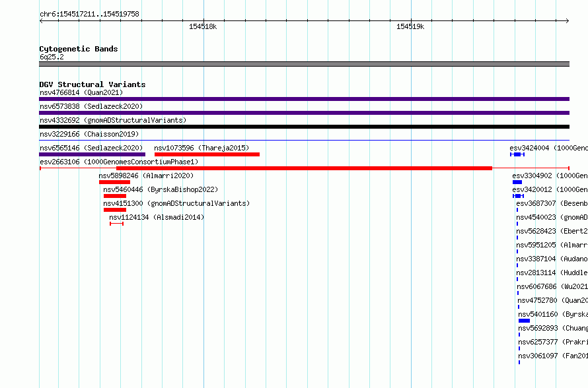Click the red bracket glyph under nsv1124134

(x=117, y=224)
